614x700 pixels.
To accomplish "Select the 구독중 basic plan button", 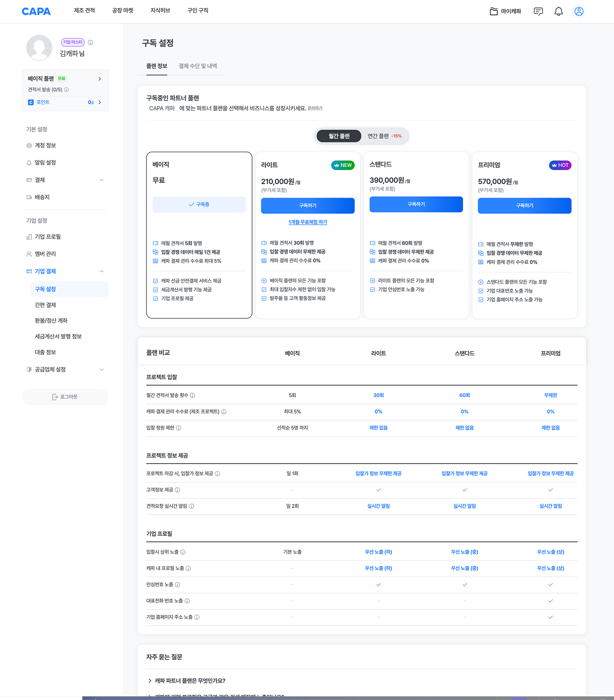I will pyautogui.click(x=199, y=204).
